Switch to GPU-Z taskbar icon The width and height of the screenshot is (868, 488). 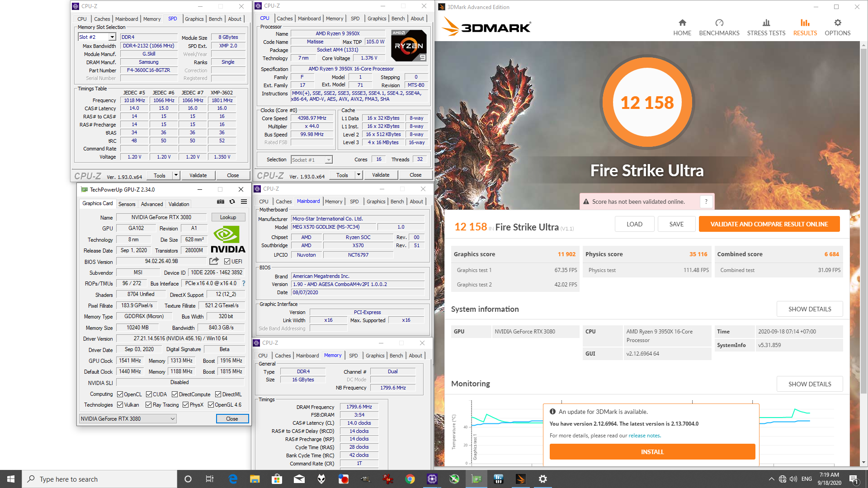tap(476, 479)
